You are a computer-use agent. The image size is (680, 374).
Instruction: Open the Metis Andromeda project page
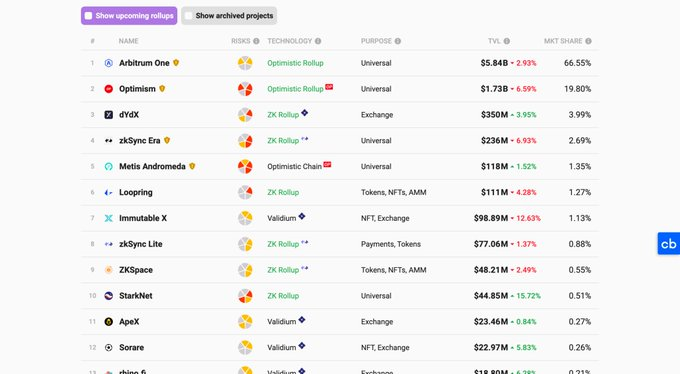[152, 167]
